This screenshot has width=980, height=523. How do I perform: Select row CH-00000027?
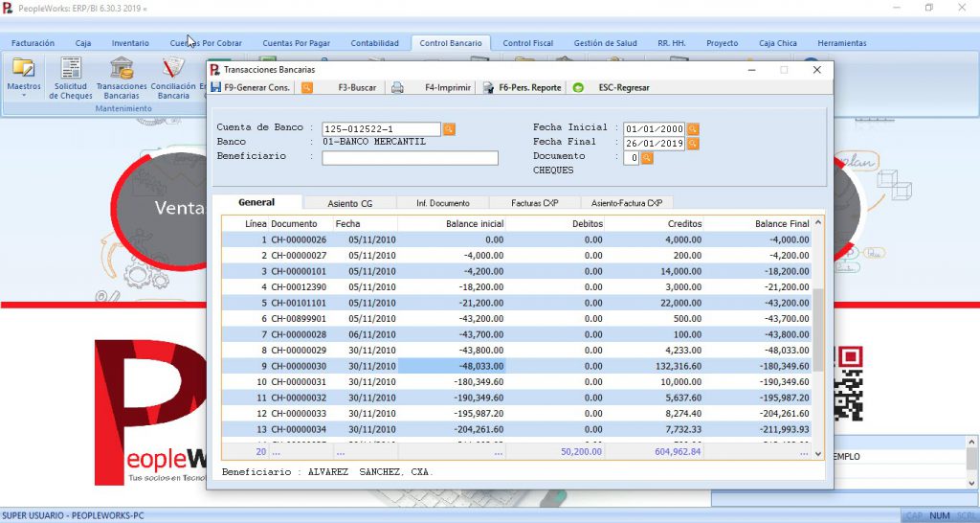tap(518, 255)
